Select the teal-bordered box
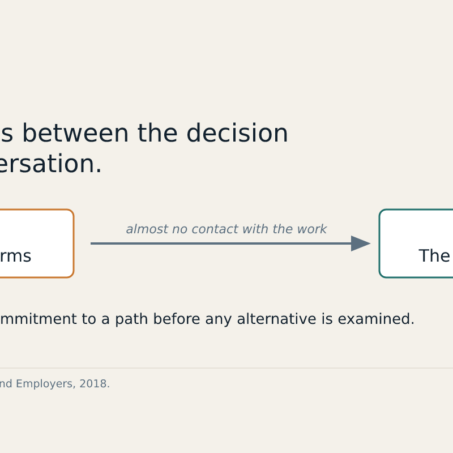The image size is (453, 453). coord(416,243)
